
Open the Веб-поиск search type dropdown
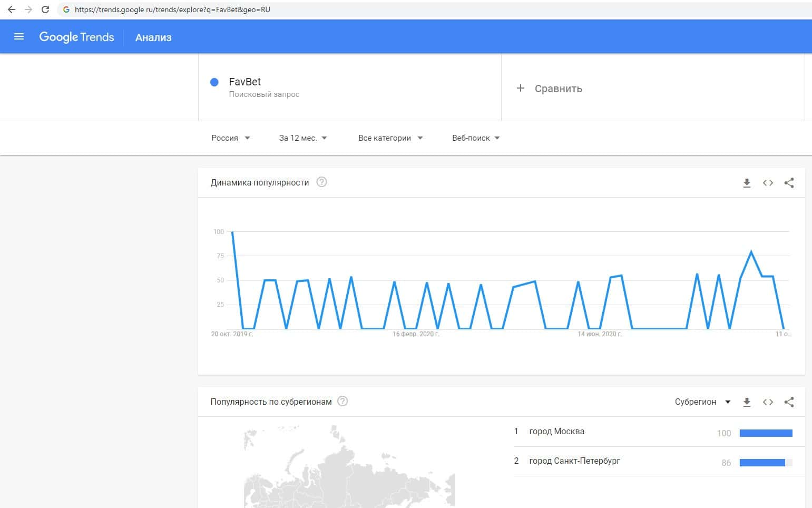click(x=476, y=138)
